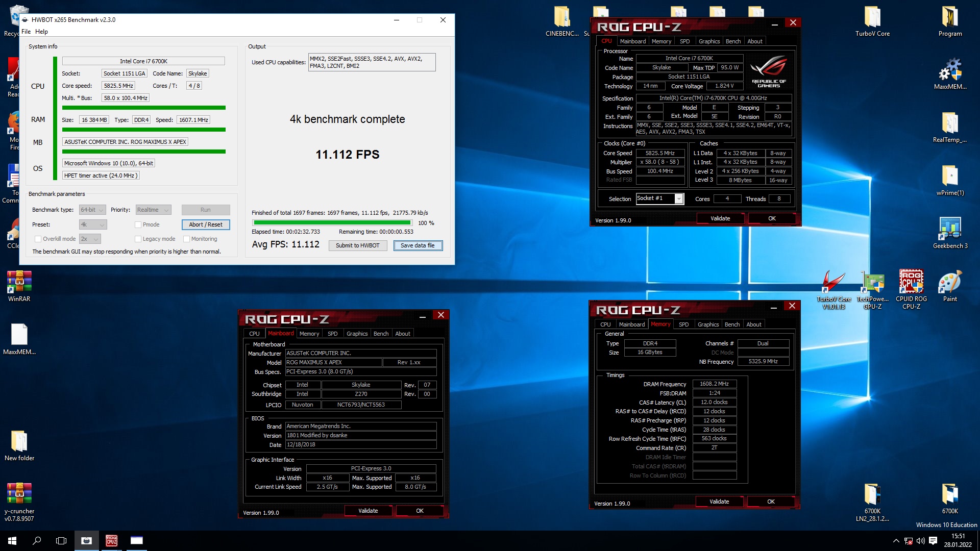The image size is (980, 551).
Task: Launch Geekbench 3 desktop shortcut
Action: point(950,234)
